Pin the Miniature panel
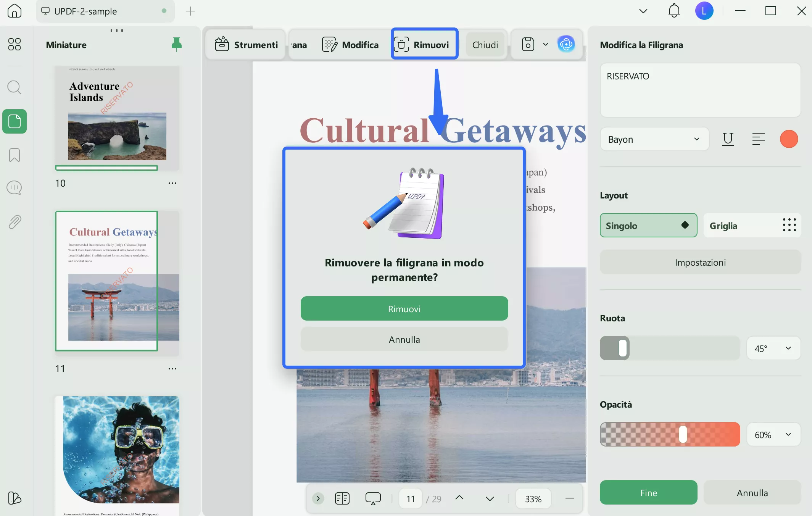Viewport: 812px width, 516px height. pos(176,45)
